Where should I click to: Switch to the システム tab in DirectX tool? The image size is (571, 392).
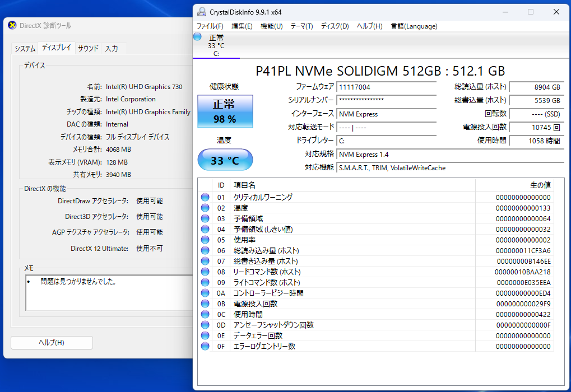click(x=25, y=48)
